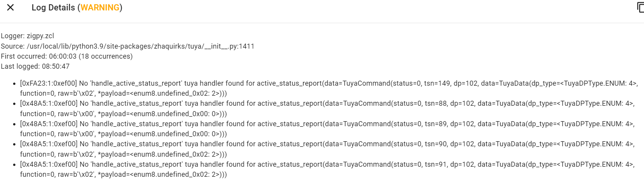The height and width of the screenshot is (181, 644).
Task: Select the log entry with tsn=90
Action: point(327,149)
